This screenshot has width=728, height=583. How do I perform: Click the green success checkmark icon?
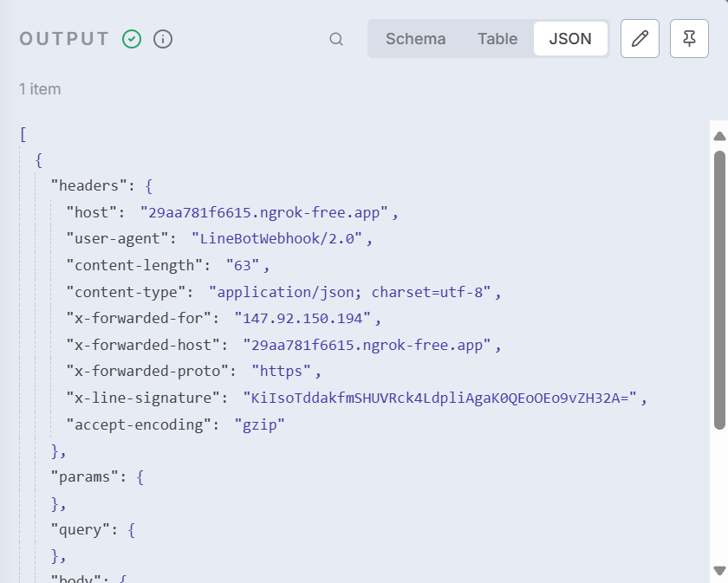(132, 39)
